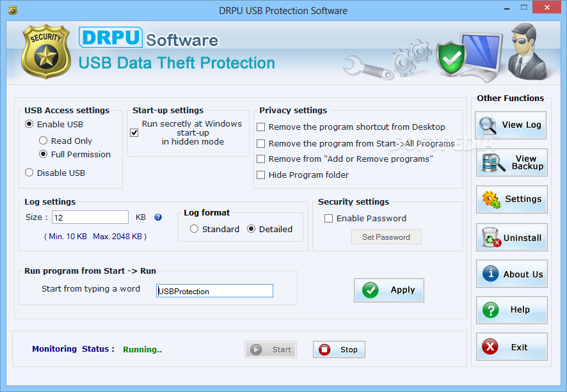This screenshot has height=392, width=567.
Task: Click the Set Password button
Action: coord(386,237)
